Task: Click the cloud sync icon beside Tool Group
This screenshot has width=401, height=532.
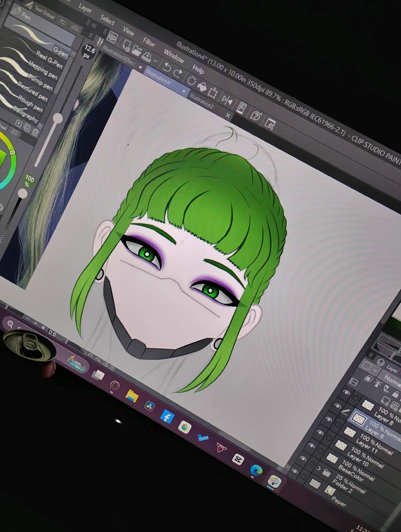Action: (76, 29)
